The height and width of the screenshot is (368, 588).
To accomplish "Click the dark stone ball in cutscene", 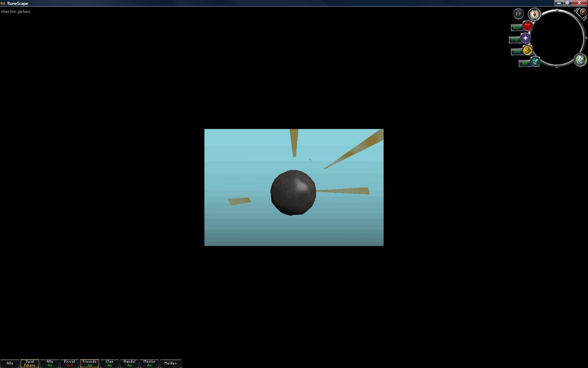I will pos(293,193).
